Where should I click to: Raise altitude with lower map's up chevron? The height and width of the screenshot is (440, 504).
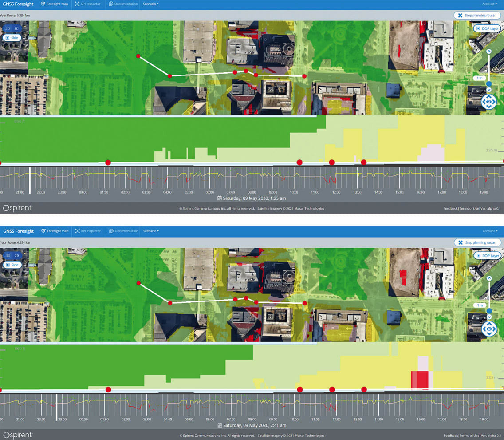tap(489, 278)
